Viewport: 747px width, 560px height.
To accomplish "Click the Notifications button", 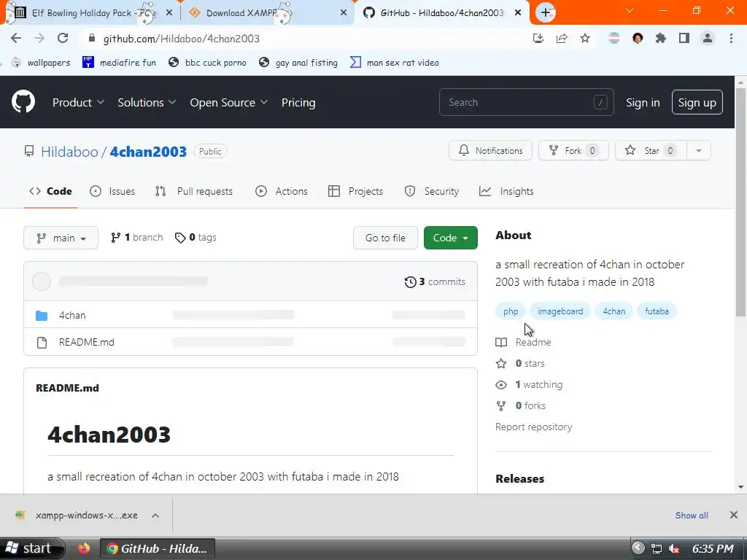I will pyautogui.click(x=490, y=150).
